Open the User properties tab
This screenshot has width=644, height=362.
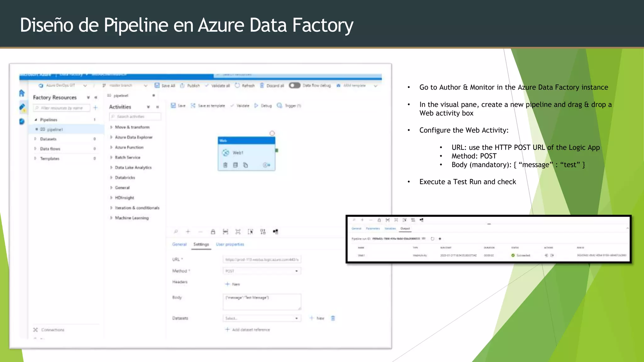point(230,244)
